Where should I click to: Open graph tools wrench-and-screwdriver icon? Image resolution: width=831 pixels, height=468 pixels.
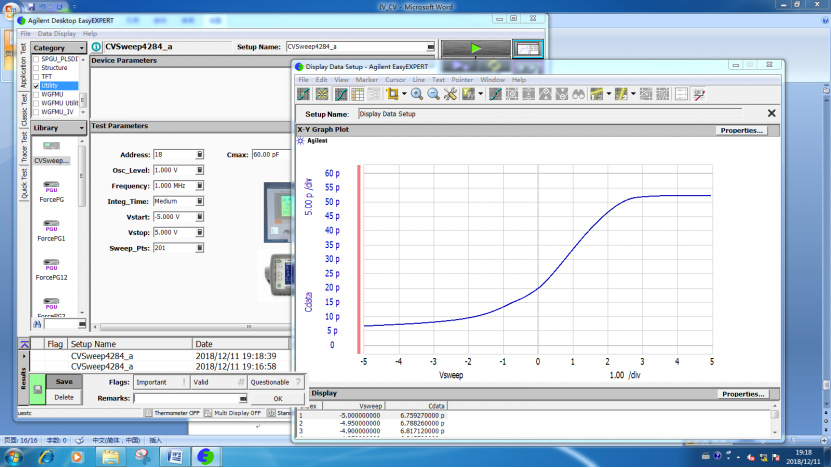[x=450, y=94]
